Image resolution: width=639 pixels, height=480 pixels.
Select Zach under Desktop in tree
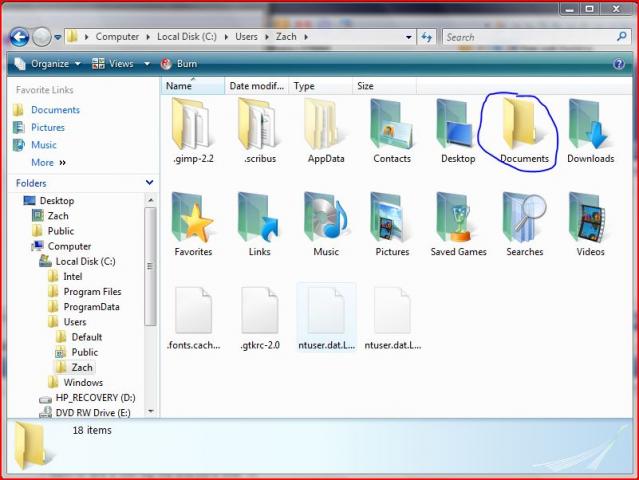click(x=58, y=216)
